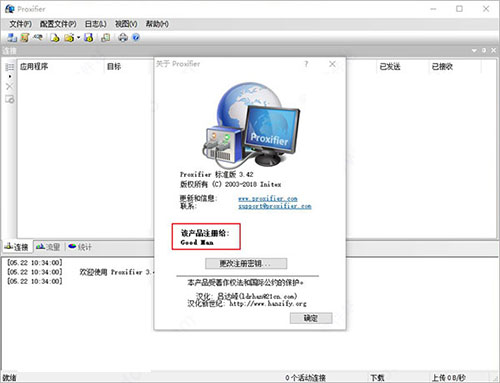The width and height of the screenshot is (500, 383).
Task: Click the 确定 button in About dialog
Action: coord(311,318)
